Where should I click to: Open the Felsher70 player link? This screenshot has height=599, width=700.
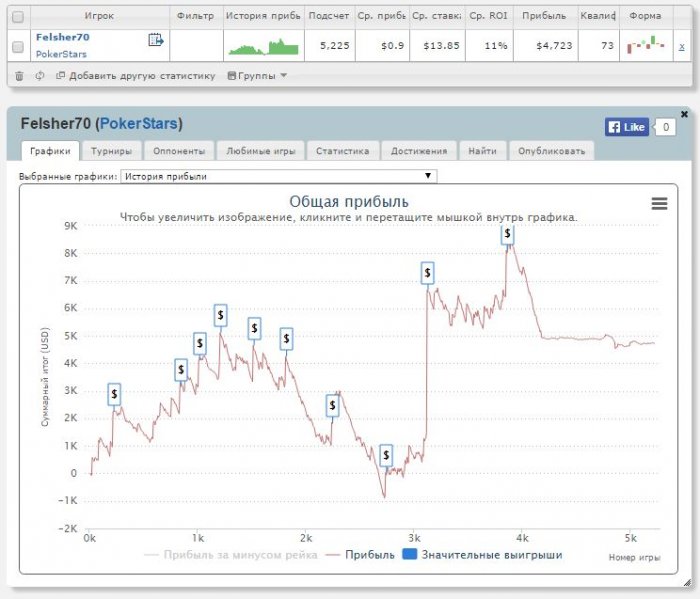pos(62,37)
